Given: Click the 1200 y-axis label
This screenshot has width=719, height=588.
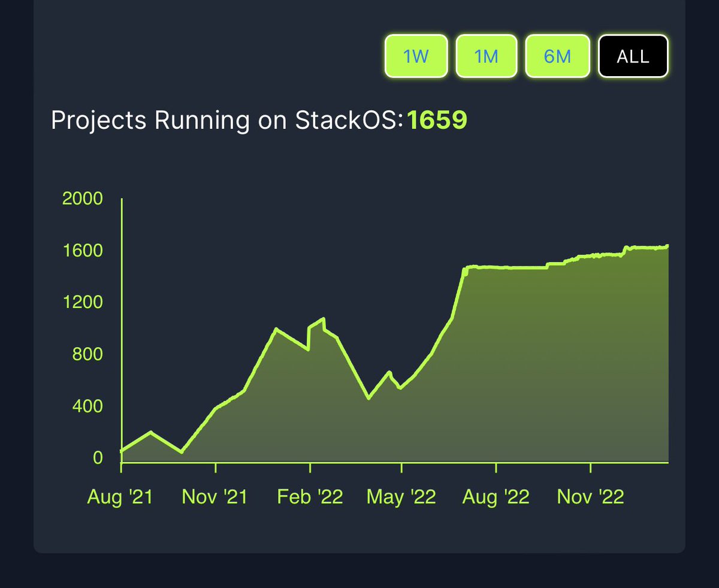Looking at the screenshot, I should [83, 302].
